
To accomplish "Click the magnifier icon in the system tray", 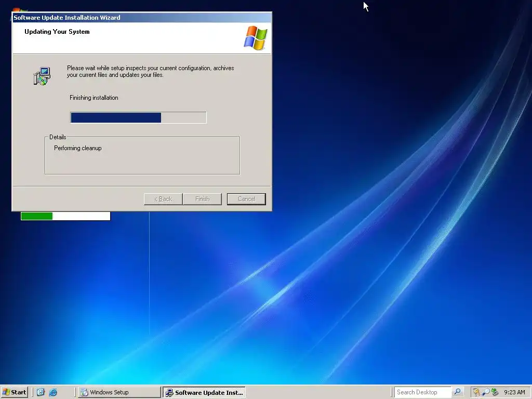I will point(486,392).
